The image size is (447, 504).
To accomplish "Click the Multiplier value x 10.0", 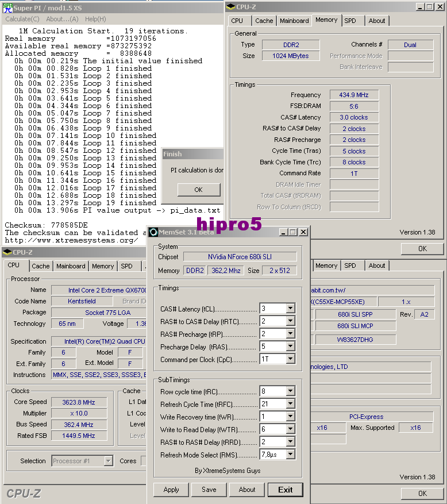I will (79, 413).
